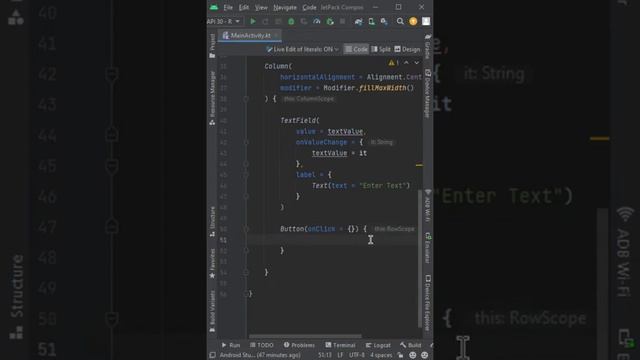
Task: Click the Apply Changes rerun icon
Action: click(266, 21)
